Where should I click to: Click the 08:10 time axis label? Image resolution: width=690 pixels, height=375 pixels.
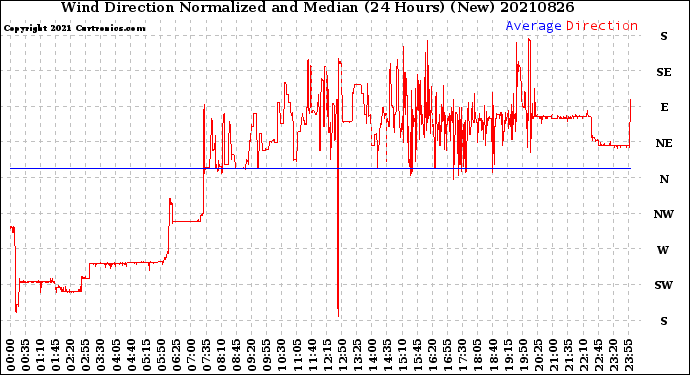[221, 355]
